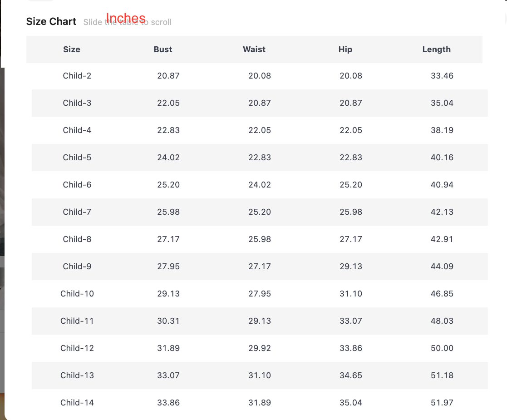
Task: Click the Child-10 hip value 31.10
Action: (351, 294)
